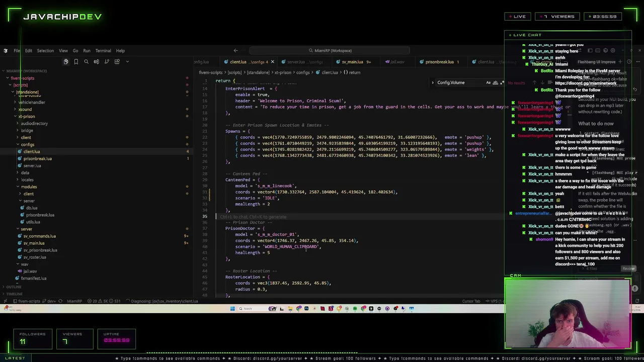Click the return symbol breadcrumb
Screen dimensions: 644x362
(352, 72)
